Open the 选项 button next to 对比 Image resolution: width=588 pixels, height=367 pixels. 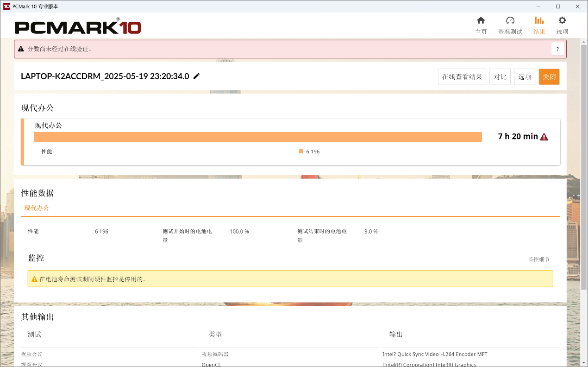click(525, 77)
